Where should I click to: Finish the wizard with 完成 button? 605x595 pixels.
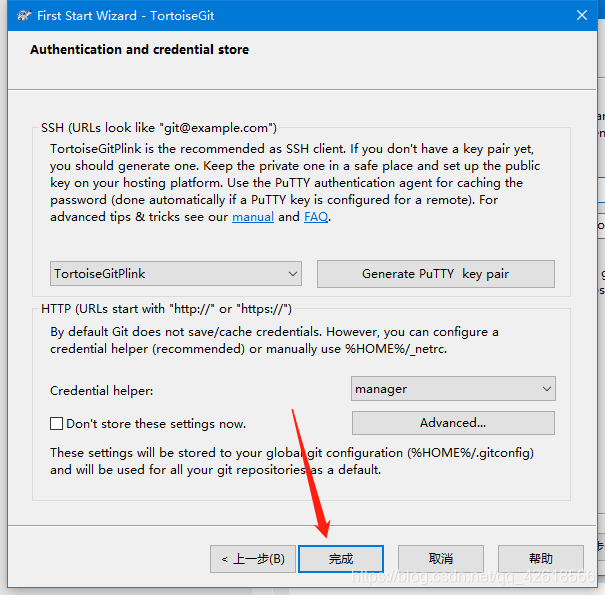point(341,559)
